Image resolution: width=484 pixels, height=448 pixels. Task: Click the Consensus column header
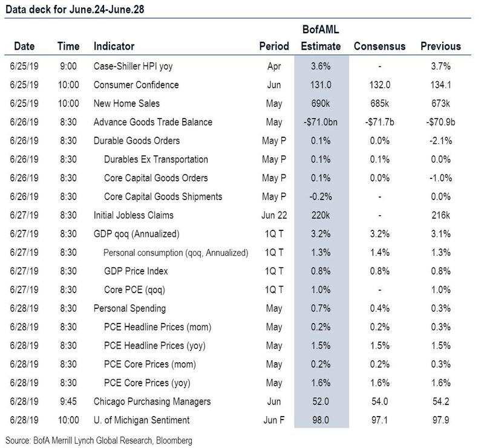click(379, 47)
